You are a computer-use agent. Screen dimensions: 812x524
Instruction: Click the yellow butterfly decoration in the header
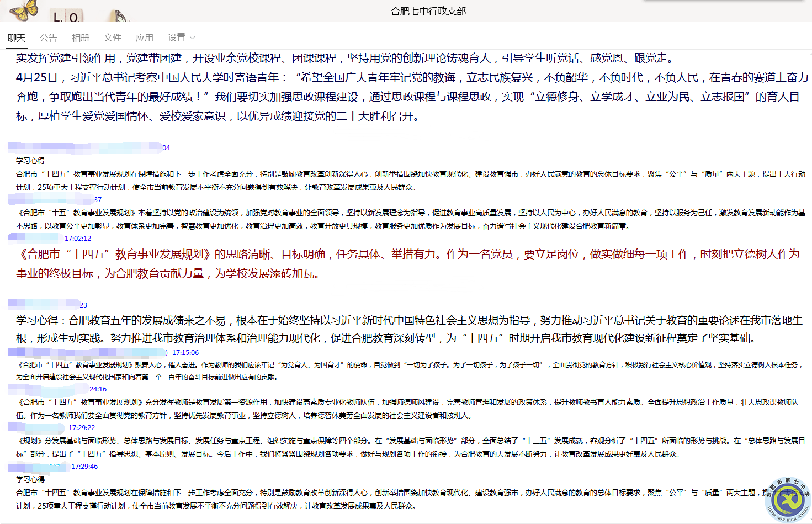point(23,10)
